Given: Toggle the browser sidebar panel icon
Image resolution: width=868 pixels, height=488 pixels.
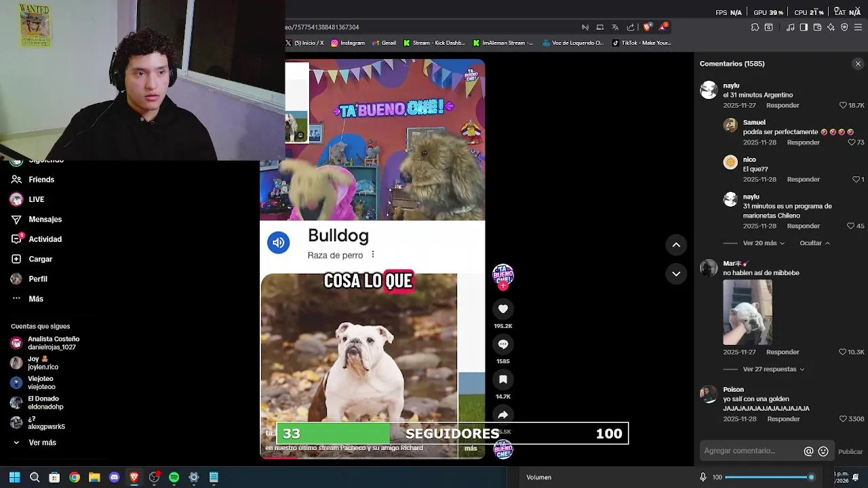Looking at the screenshot, I should coord(804,27).
